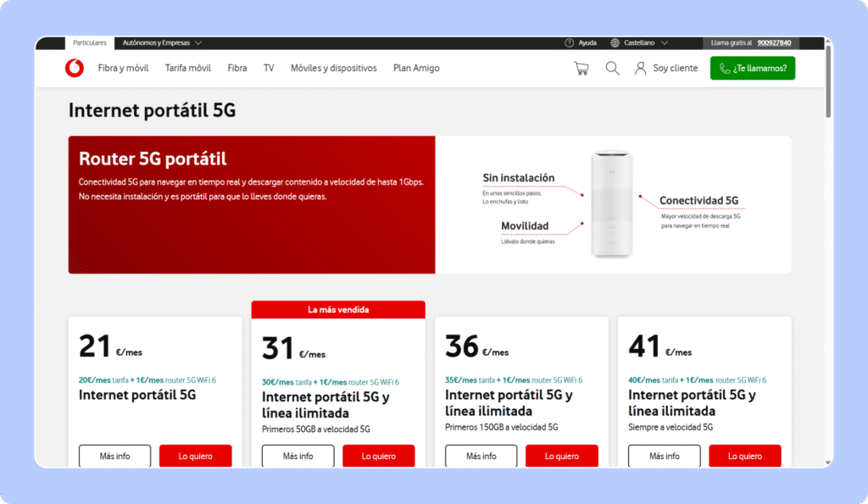Click the globe language icon
The image size is (868, 504).
[x=615, y=42]
